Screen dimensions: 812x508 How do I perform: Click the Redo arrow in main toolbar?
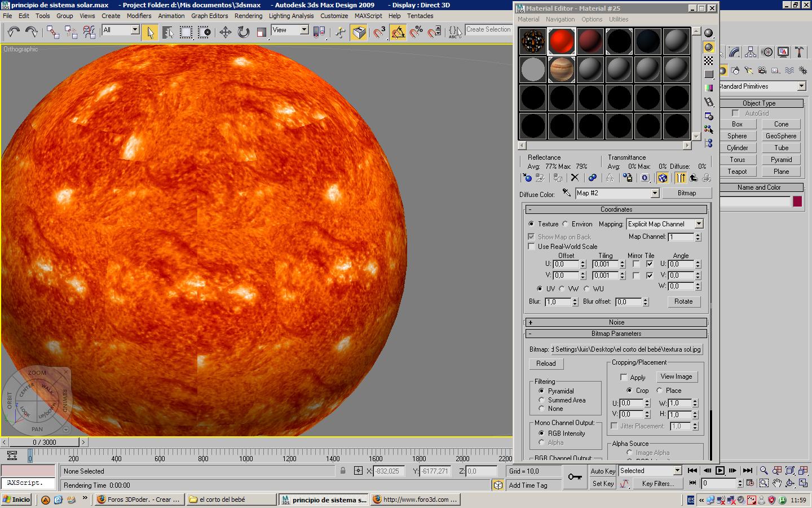[32, 32]
